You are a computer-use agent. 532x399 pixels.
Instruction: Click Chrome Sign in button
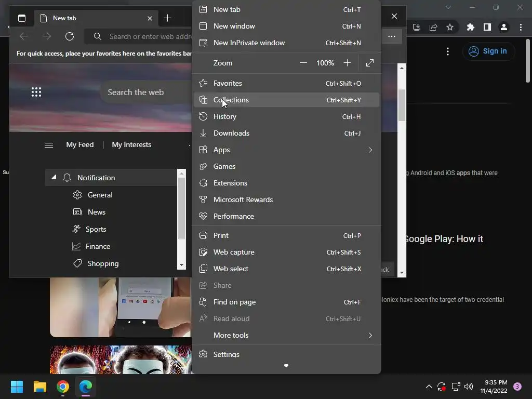[488, 51]
